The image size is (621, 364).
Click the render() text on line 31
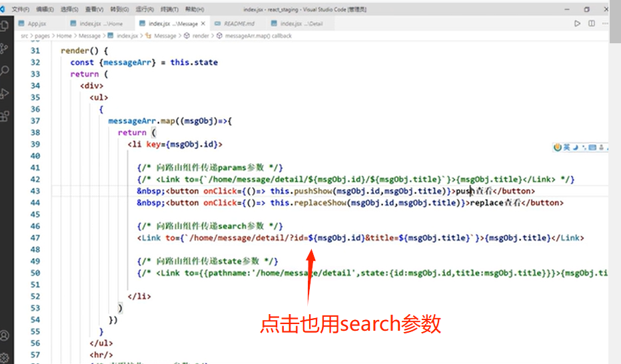click(x=79, y=51)
